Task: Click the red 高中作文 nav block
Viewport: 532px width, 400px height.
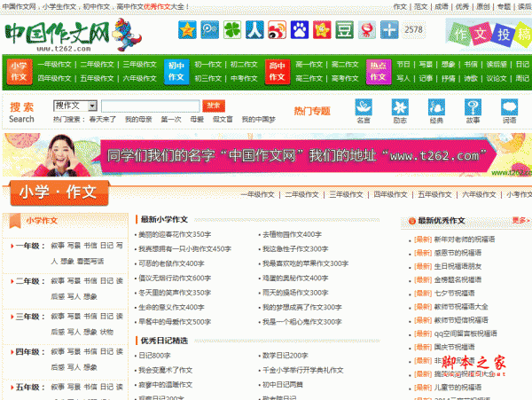Action: point(278,72)
